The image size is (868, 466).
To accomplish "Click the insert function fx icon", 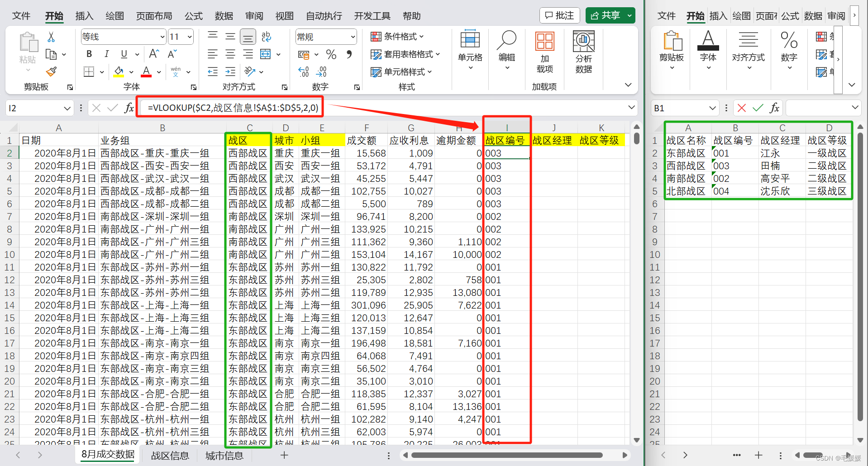I will (129, 108).
